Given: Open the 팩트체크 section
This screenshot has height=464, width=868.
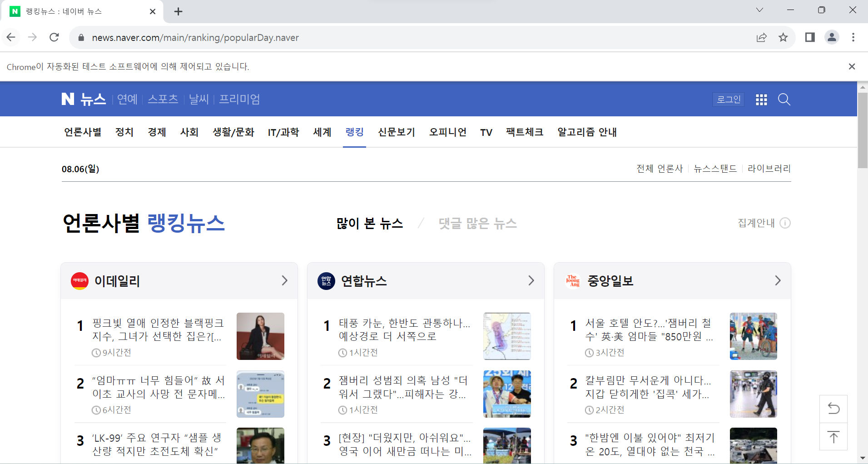Looking at the screenshot, I should coord(525,132).
